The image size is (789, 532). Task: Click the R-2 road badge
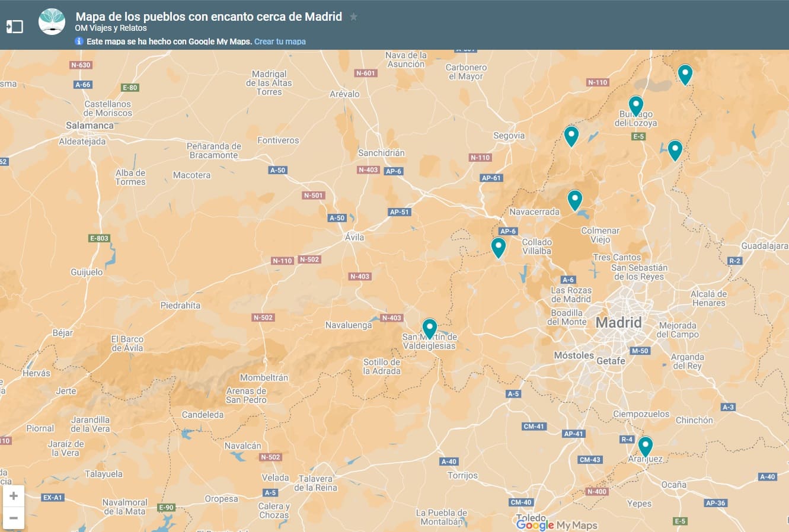click(x=734, y=261)
